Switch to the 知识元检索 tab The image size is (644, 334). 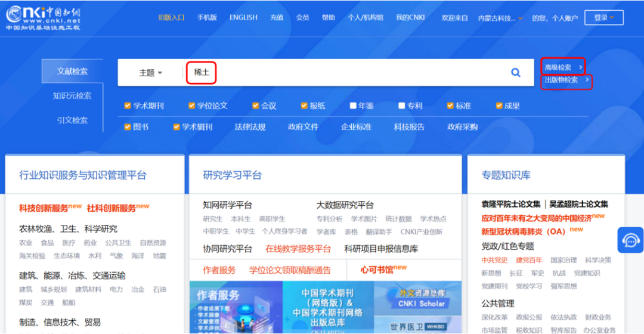[x=72, y=95]
